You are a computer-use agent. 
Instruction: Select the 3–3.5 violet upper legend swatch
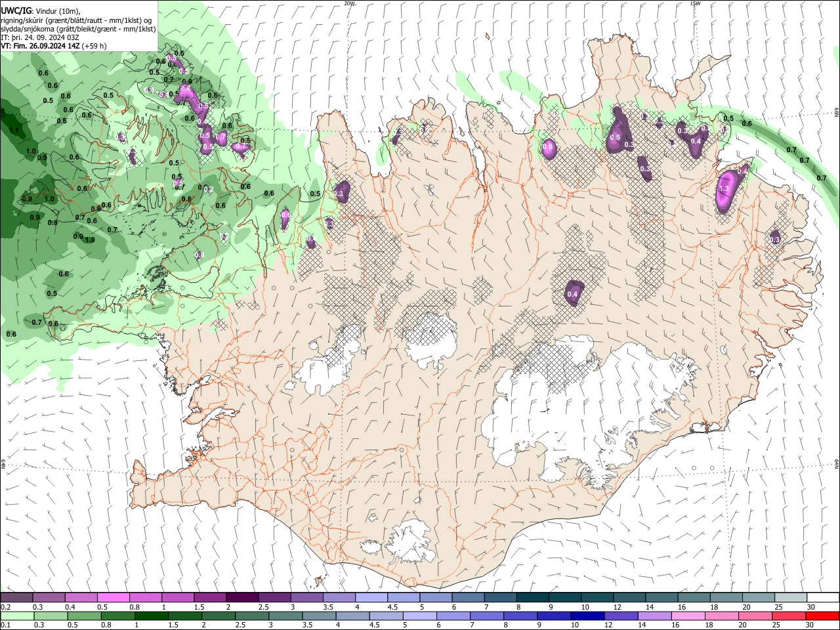pyautogui.click(x=306, y=598)
